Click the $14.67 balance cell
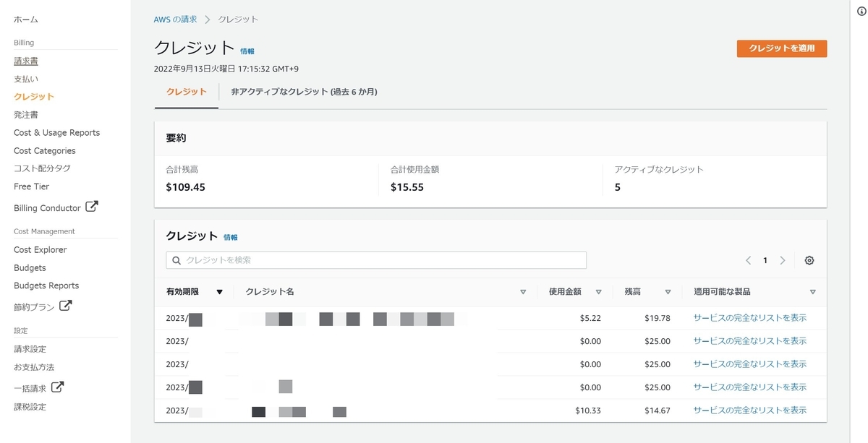Viewport: 868px width, 443px height. 658,410
